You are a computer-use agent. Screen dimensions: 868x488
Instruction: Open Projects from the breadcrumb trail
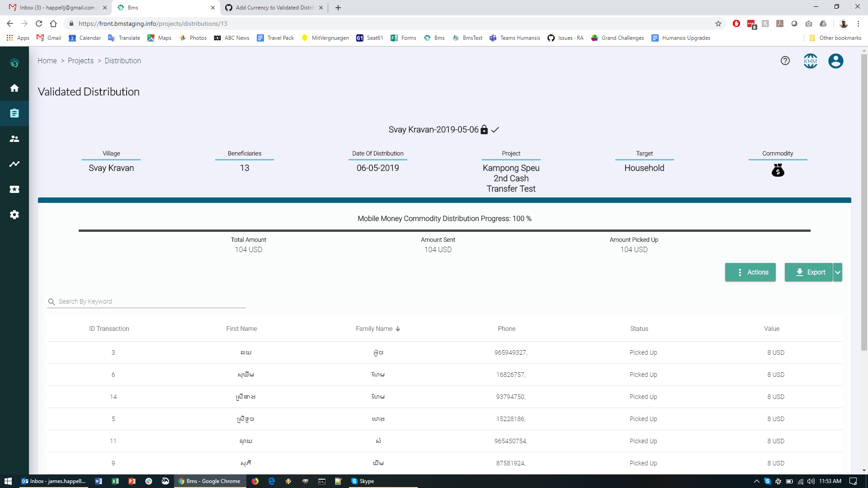click(80, 61)
